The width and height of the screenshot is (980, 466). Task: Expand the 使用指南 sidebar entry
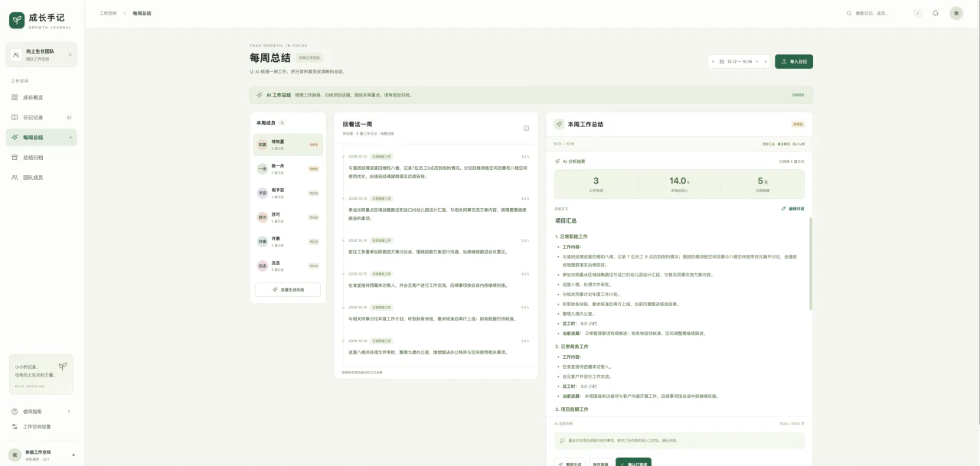click(x=42, y=412)
